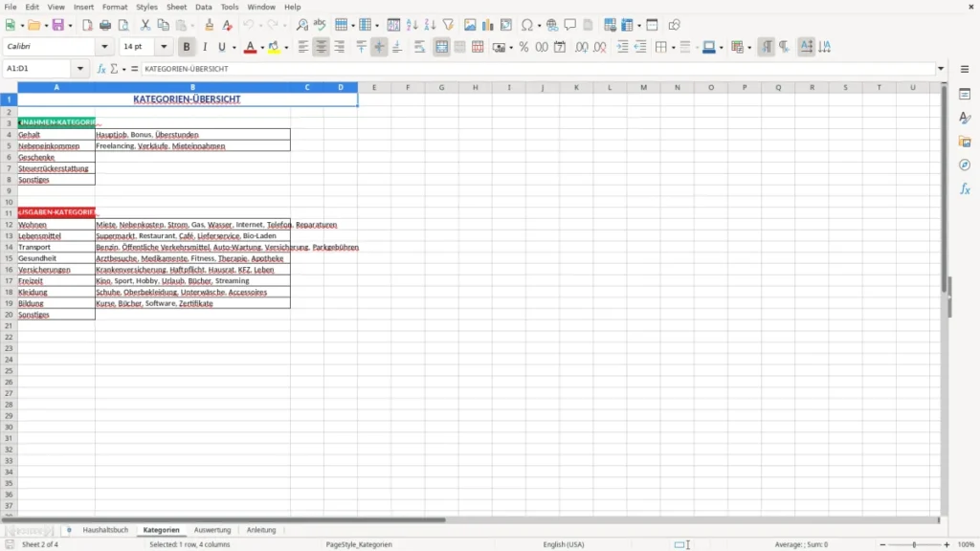Click the Cut scissors icon
Image resolution: width=980 pixels, height=551 pixels.
145,25
